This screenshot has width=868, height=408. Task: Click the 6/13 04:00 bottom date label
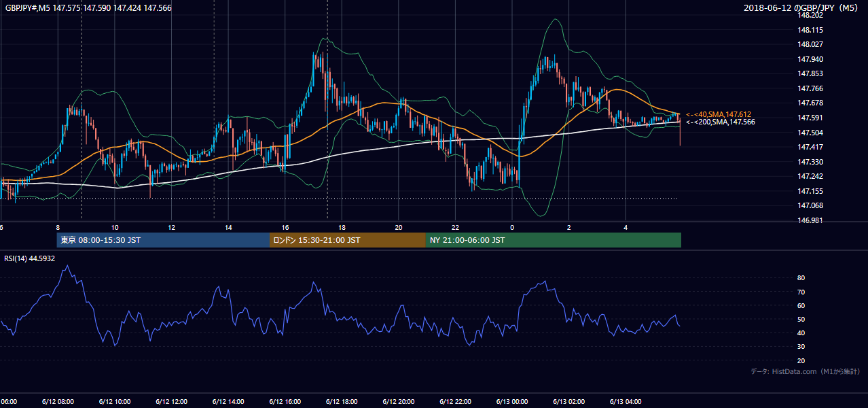click(x=626, y=401)
